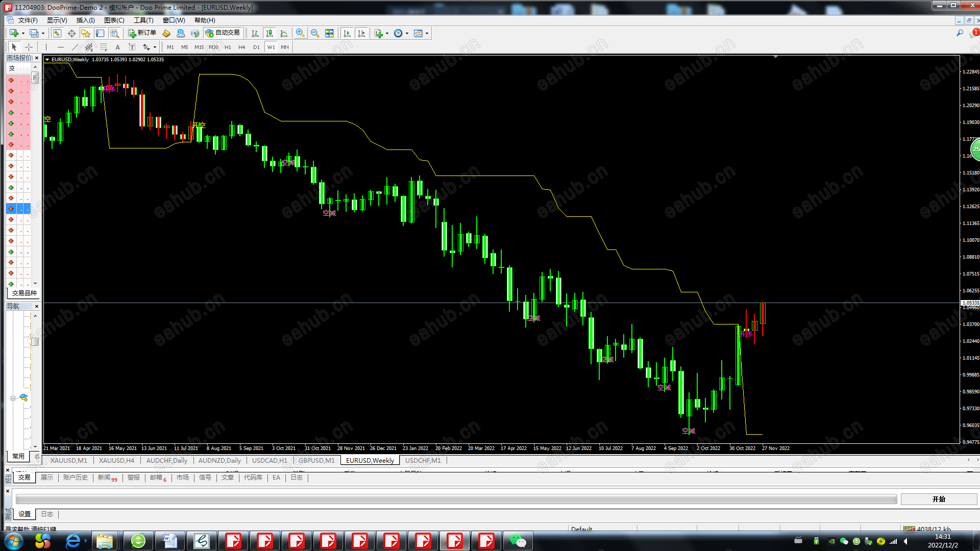Toggle AutoTrading (自动交易) button

click(x=223, y=33)
